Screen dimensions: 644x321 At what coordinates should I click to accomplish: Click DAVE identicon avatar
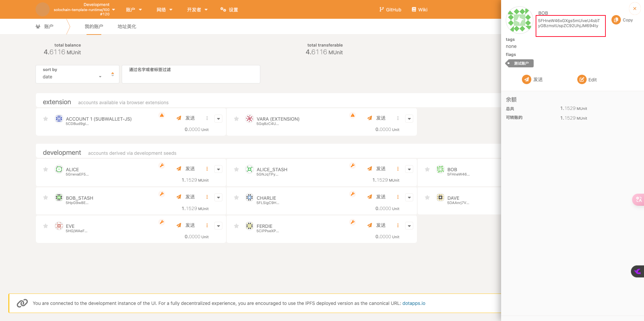coord(440,197)
